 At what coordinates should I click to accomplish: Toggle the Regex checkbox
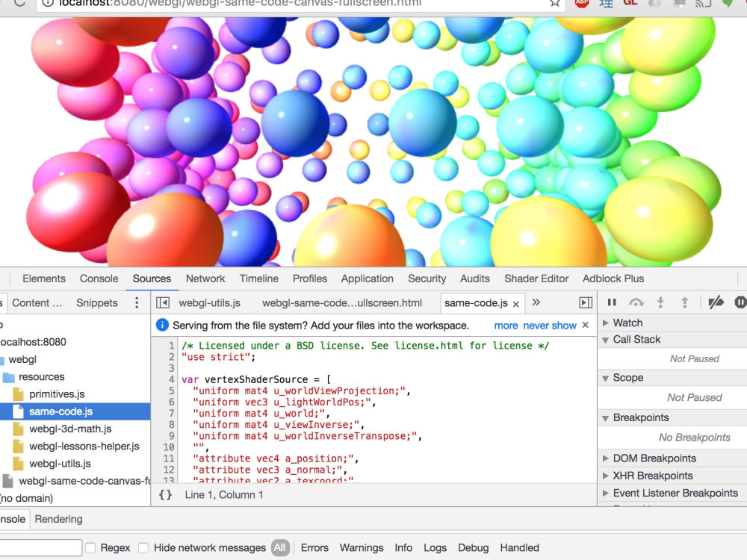[x=90, y=547]
